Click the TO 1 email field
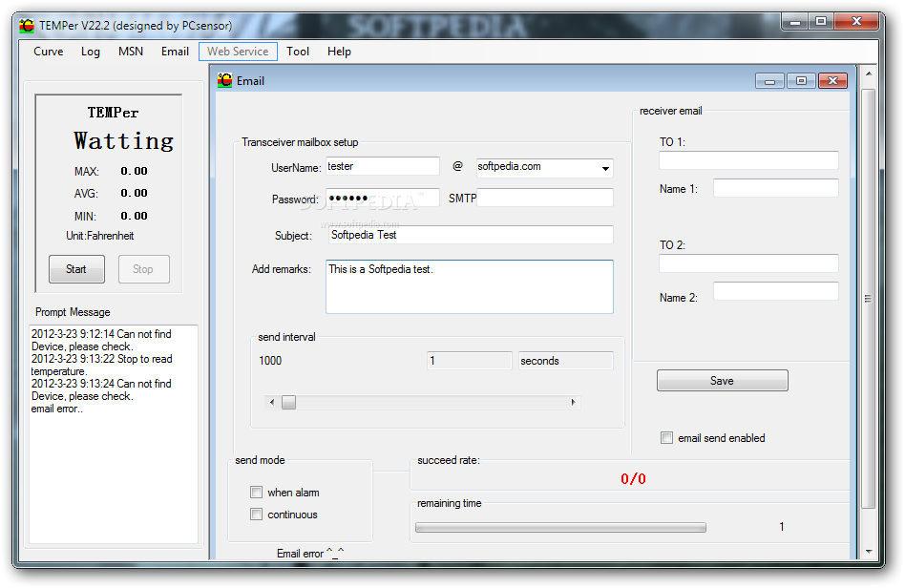905x588 pixels. (748, 160)
